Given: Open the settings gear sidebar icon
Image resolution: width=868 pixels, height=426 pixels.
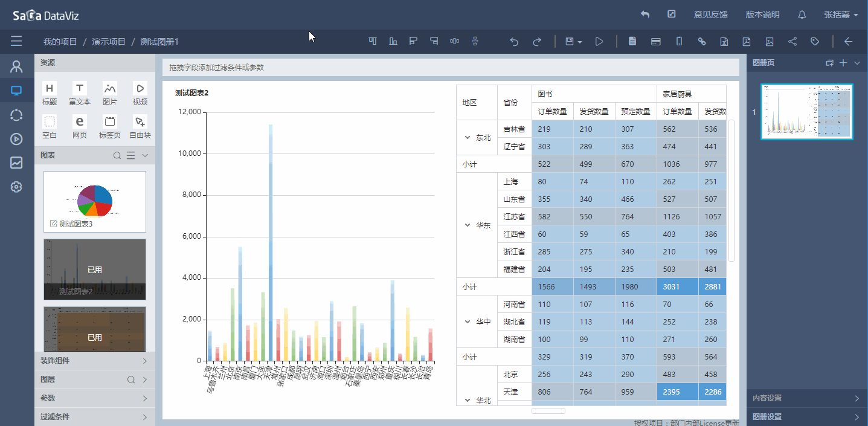Looking at the screenshot, I should click(x=16, y=187).
